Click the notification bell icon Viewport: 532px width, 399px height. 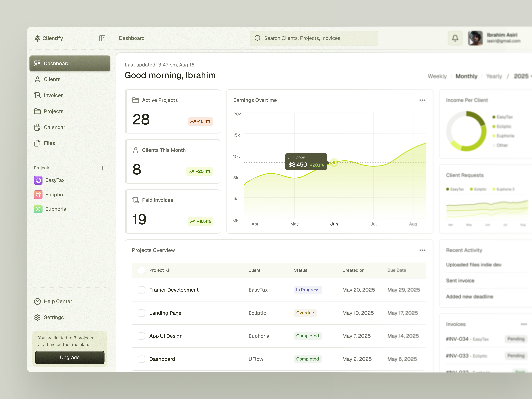[x=455, y=38]
